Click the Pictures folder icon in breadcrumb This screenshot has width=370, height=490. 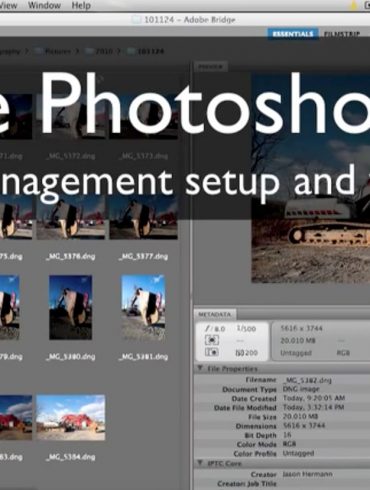38,51
